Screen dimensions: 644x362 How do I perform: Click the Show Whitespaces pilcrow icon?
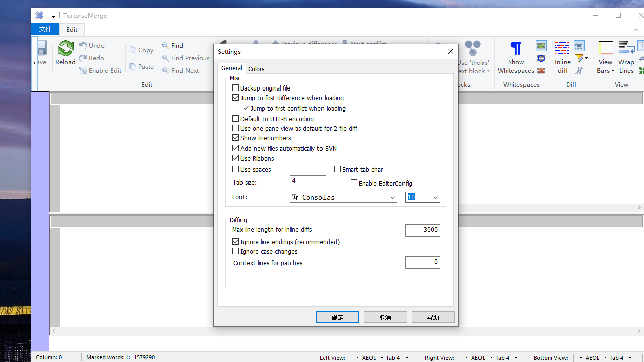point(516,49)
